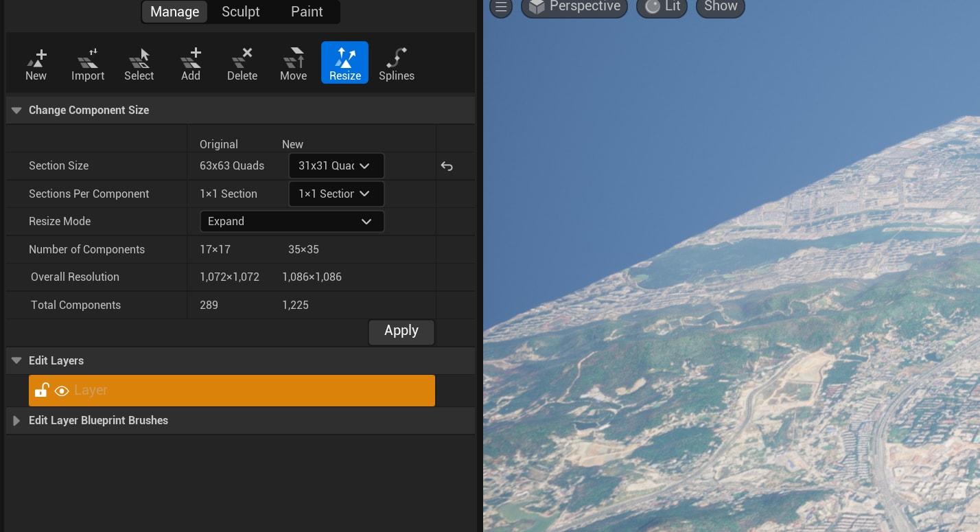The width and height of the screenshot is (980, 532).
Task: Switch to the Sculpt tab
Action: click(x=241, y=12)
